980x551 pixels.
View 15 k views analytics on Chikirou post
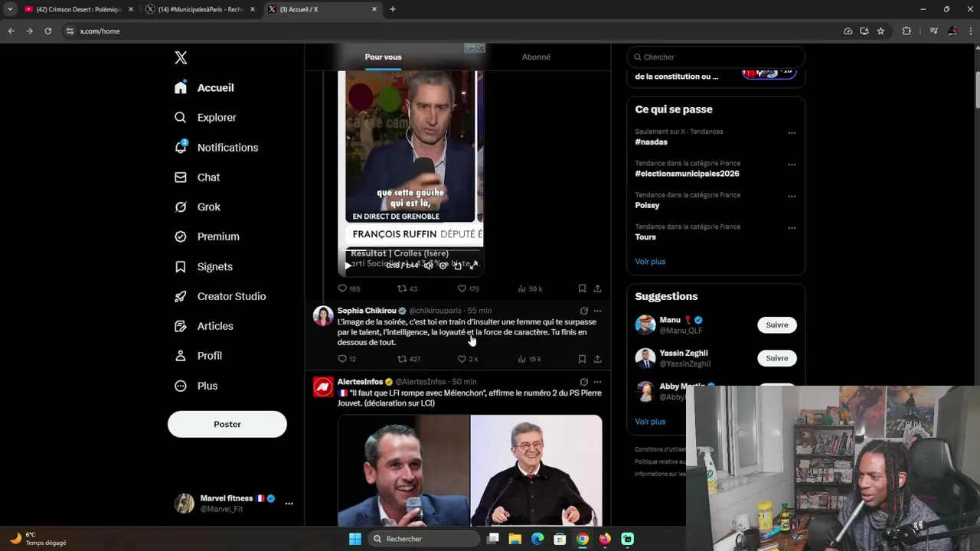[x=530, y=359]
